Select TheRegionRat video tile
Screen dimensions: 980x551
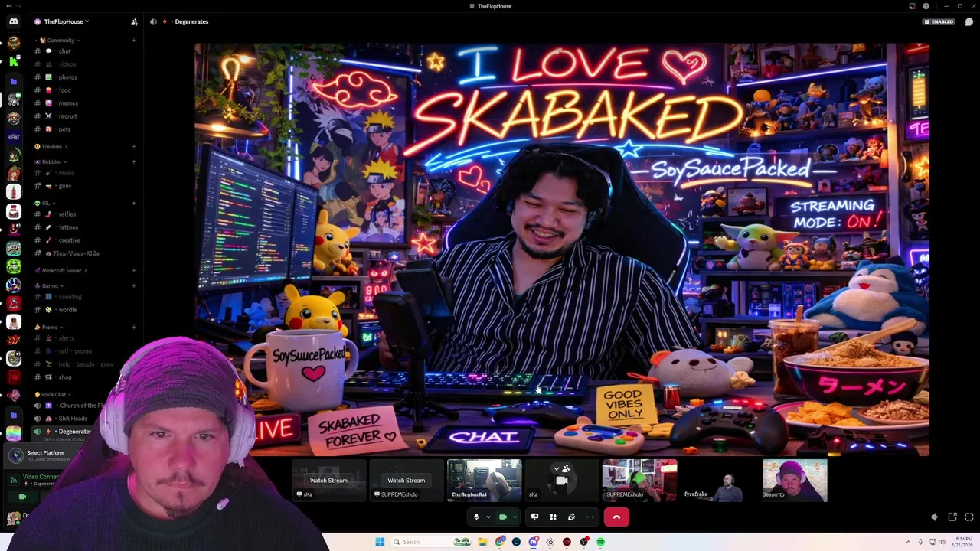(x=484, y=481)
